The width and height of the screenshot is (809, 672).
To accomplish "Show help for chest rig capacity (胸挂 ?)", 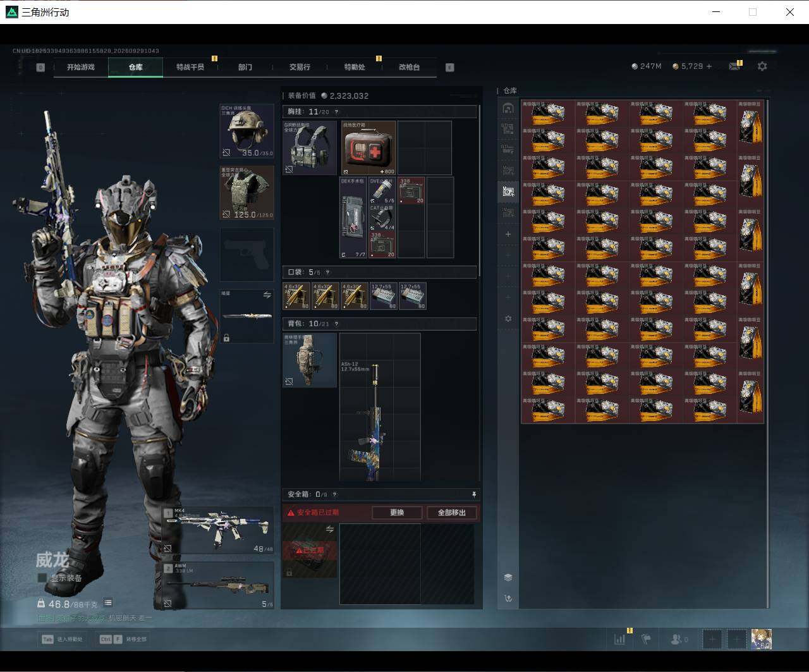I will (x=336, y=112).
